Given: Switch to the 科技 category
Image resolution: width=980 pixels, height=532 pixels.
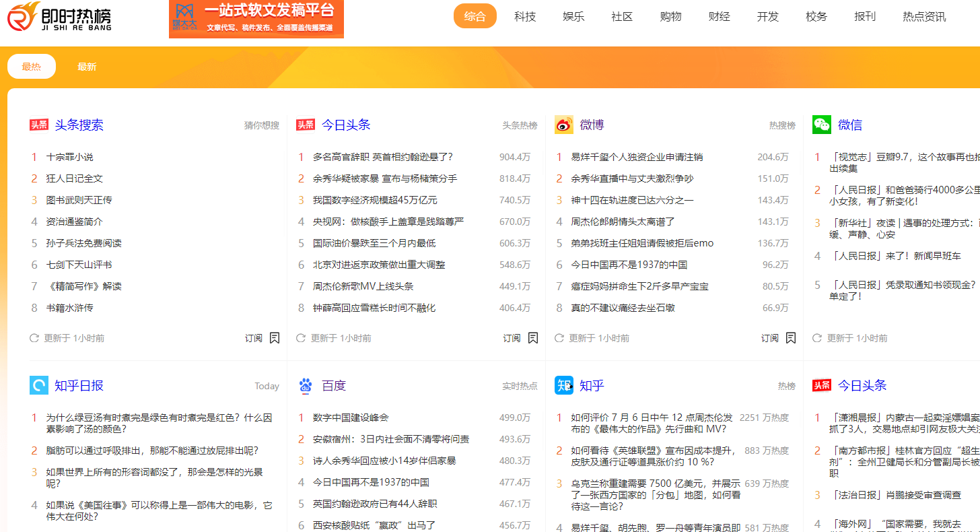Looking at the screenshot, I should click(525, 17).
